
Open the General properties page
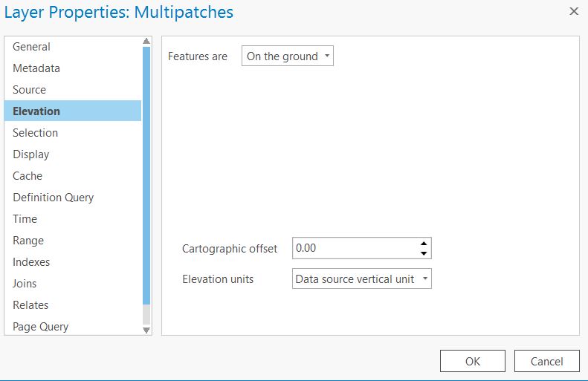click(31, 47)
